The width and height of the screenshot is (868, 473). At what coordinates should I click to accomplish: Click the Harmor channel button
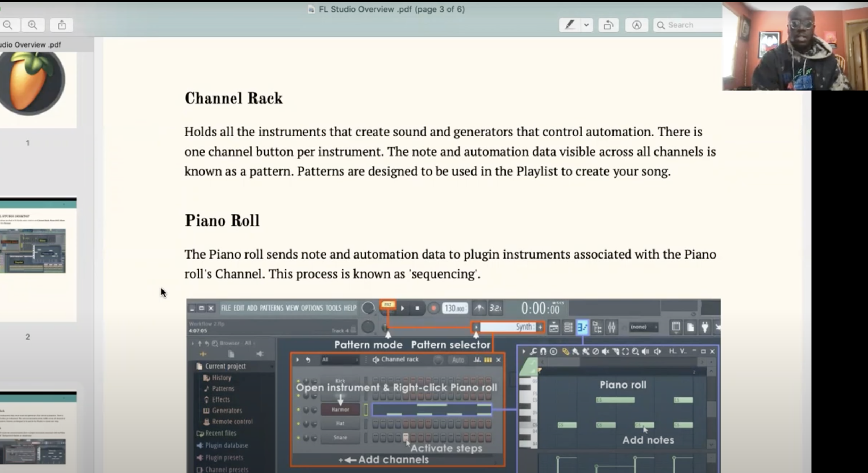click(x=340, y=410)
